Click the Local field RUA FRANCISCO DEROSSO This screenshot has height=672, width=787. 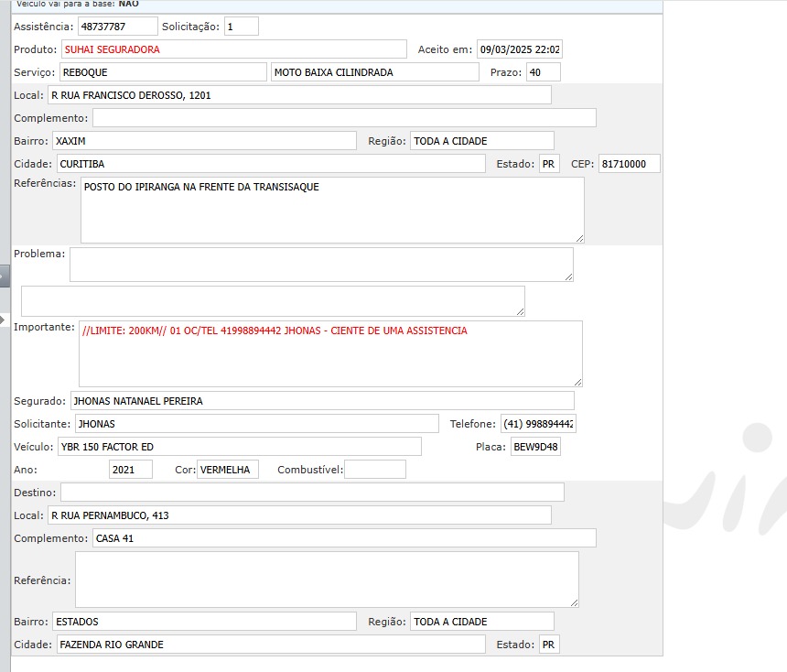coord(299,95)
